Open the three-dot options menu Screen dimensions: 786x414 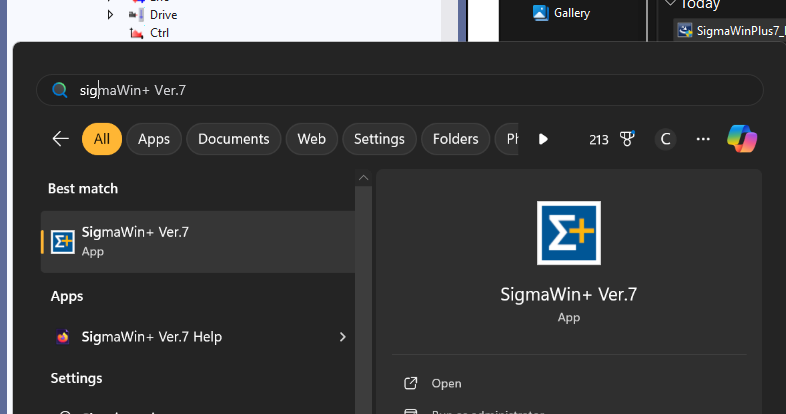[703, 139]
